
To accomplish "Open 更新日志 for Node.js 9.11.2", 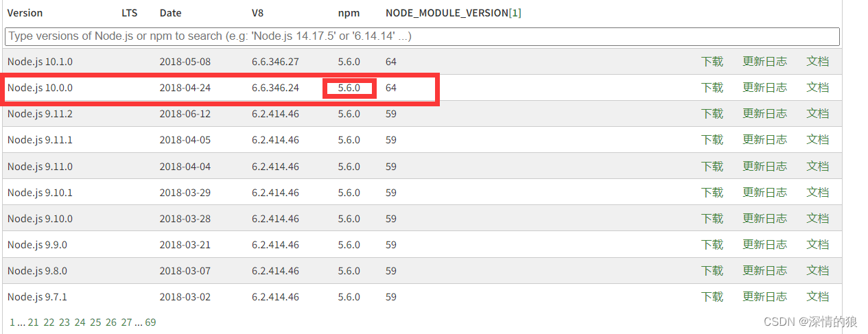I will (764, 114).
